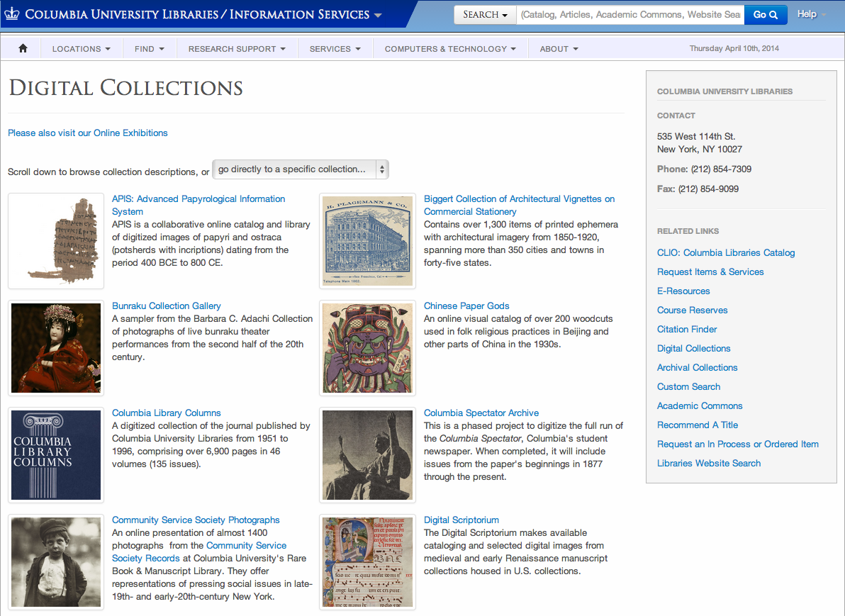The width and height of the screenshot is (845, 616).
Task: Open CLIO: Columbia Libraries Catalog link
Action: point(726,253)
